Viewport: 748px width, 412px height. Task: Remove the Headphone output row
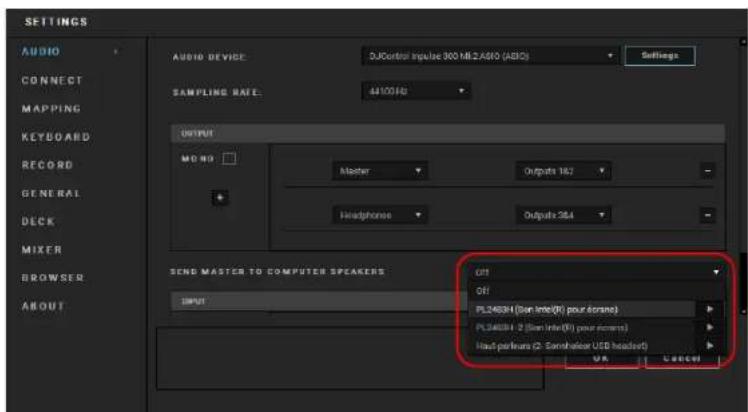(x=708, y=216)
